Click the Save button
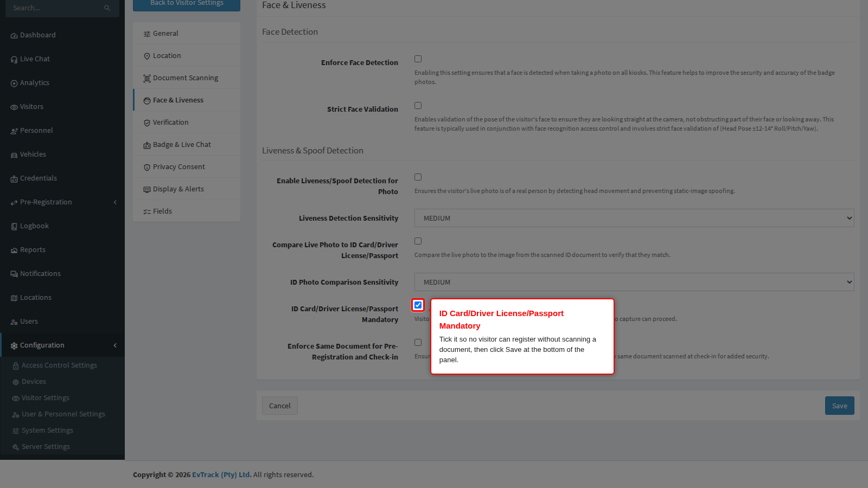This screenshot has height=488, width=868. [x=839, y=406]
